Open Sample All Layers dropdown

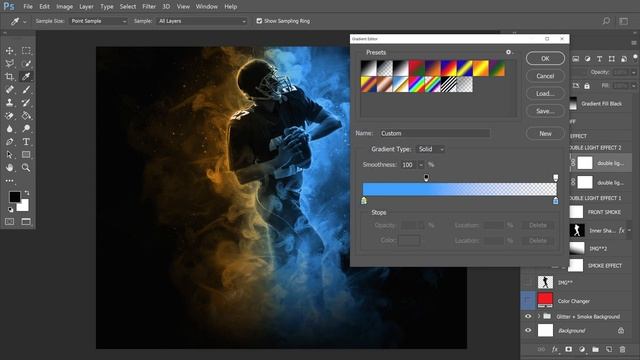[x=202, y=21]
